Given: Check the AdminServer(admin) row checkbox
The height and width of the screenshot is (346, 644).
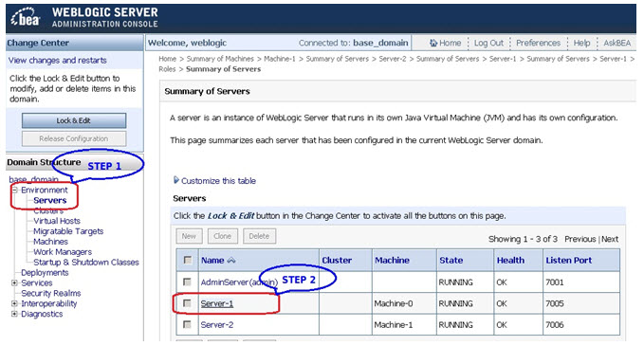Looking at the screenshot, I should click(x=187, y=282).
